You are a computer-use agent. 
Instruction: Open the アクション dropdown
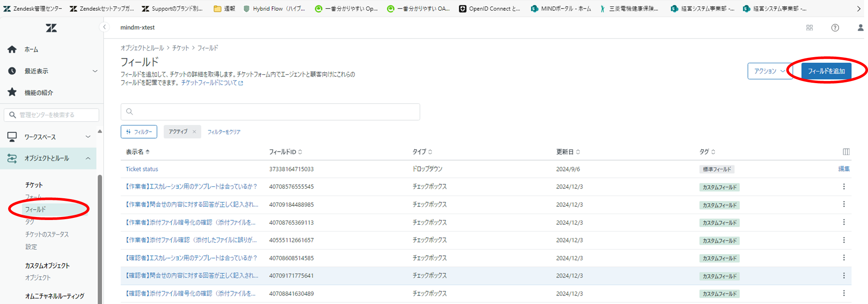coord(769,71)
